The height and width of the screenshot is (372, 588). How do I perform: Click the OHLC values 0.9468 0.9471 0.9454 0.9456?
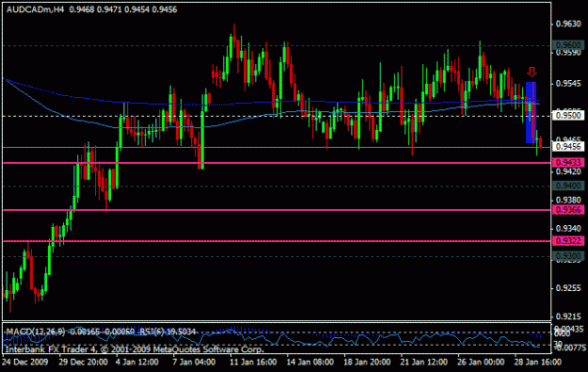123,9
